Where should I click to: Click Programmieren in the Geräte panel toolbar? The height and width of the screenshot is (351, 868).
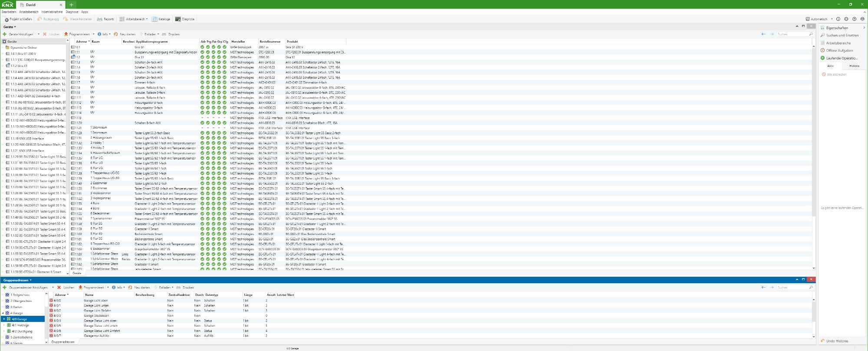(77, 34)
